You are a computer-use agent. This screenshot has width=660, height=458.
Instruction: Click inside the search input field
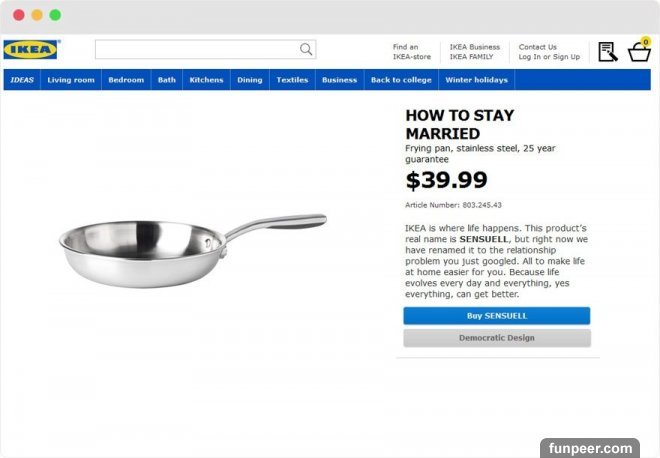click(x=197, y=49)
